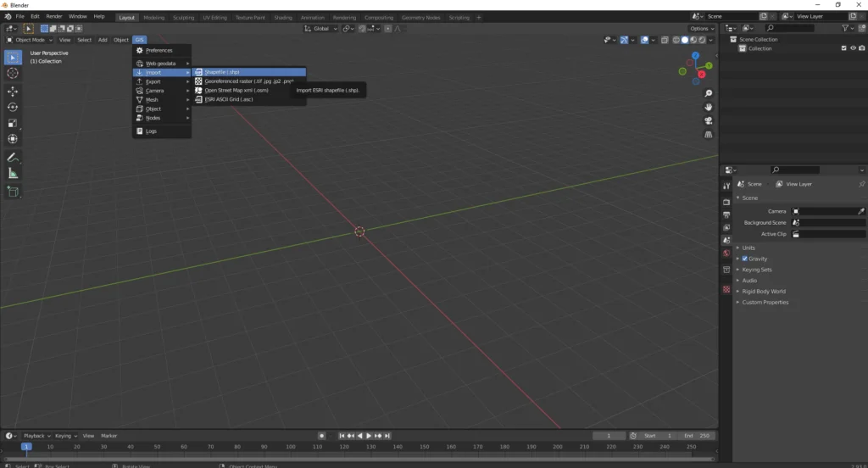Choose the Annotate pencil tool
868x468 pixels.
pos(13,158)
